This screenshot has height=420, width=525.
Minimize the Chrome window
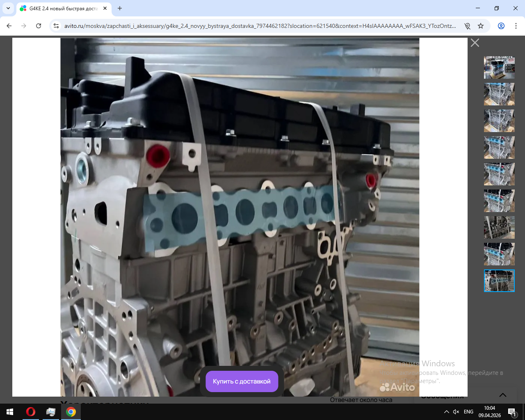click(x=478, y=8)
